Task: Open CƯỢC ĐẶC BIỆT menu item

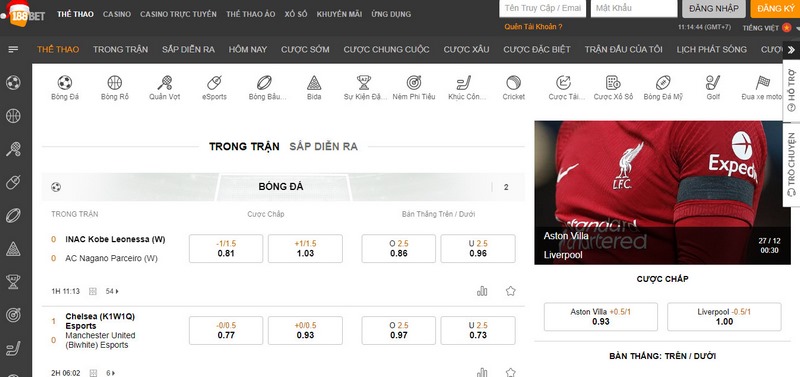Action: tap(537, 49)
